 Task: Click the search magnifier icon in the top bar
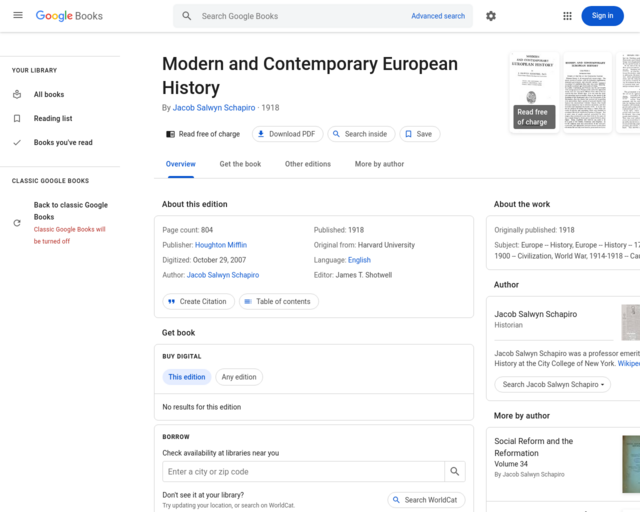click(x=187, y=16)
